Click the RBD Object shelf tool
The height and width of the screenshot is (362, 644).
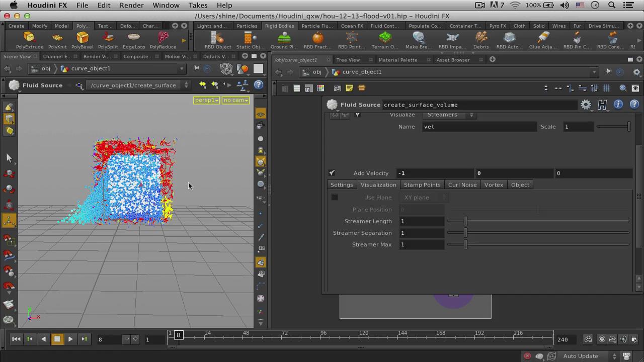[x=218, y=40]
